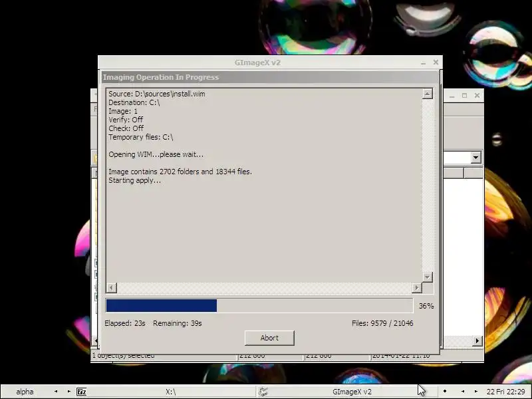This screenshot has height=399, width=532.
Task: Close the GImageX v2 window
Action: point(436,63)
